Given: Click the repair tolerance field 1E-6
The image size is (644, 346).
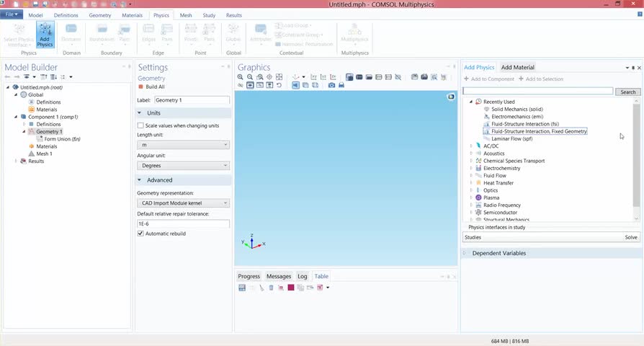Looking at the screenshot, I should coord(183,224).
